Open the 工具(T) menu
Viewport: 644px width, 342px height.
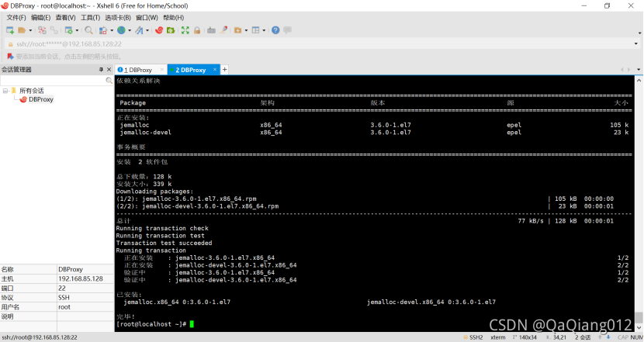tap(90, 18)
